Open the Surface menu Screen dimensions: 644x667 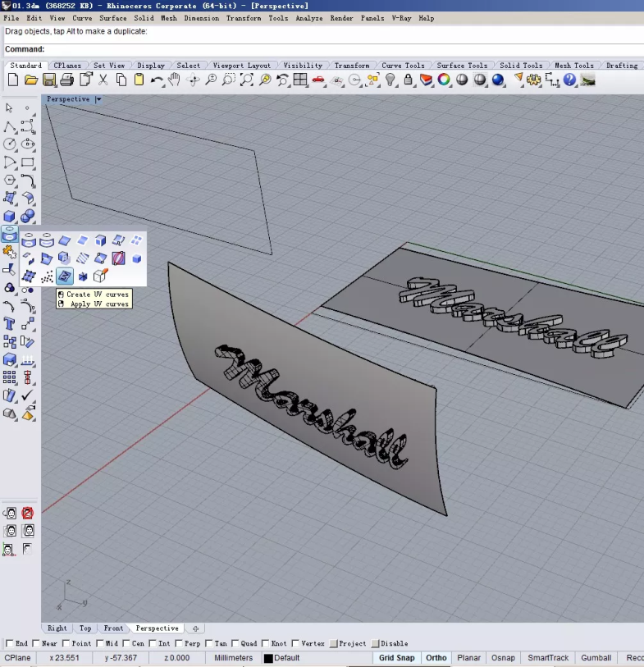[113, 17]
